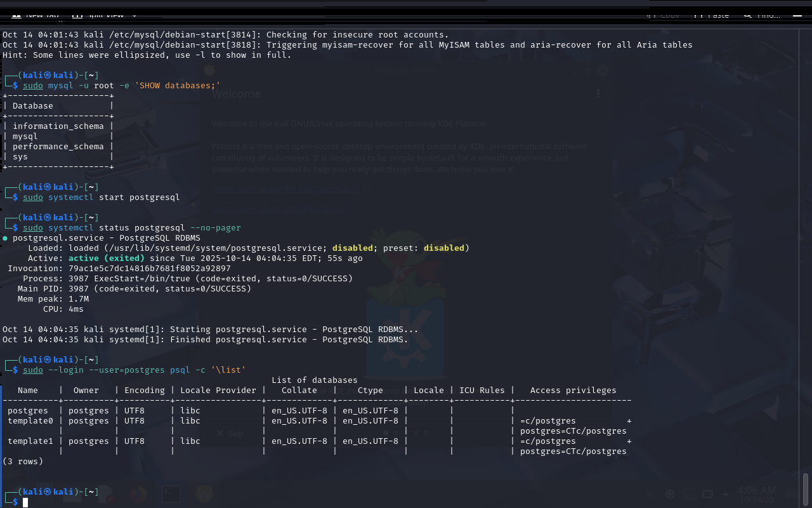Open the Welcome dialog kebab menu
Screen dimensions: 812x508
(598, 93)
